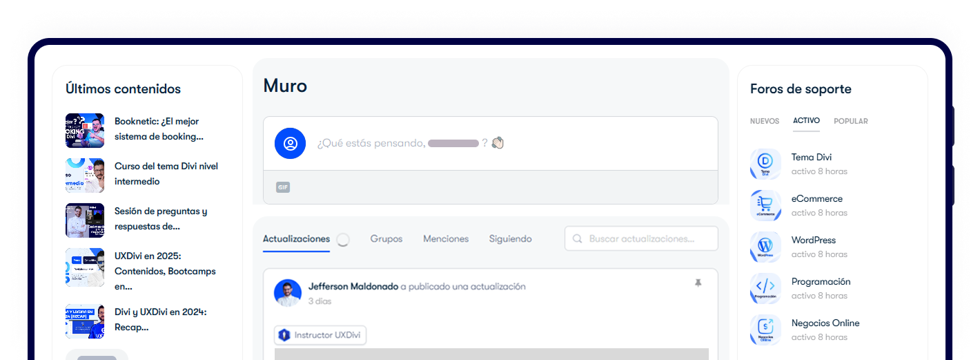The image size is (980, 360).
Task: Open the Tema Divi forum icon
Action: 765,164
